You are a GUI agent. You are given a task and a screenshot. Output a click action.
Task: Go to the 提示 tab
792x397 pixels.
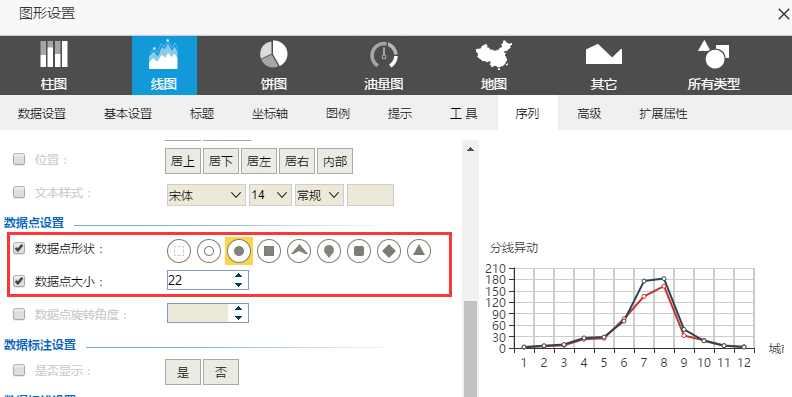(400, 114)
